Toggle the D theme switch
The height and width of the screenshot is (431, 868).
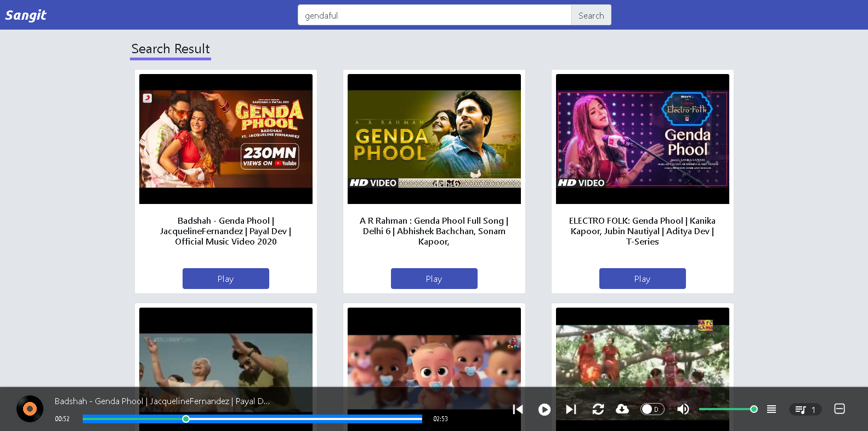tap(653, 409)
